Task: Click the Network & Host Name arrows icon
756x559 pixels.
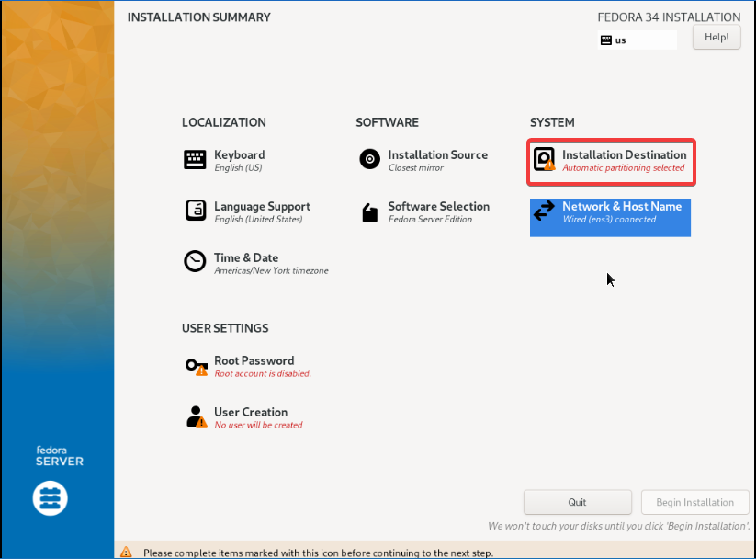Action: coord(545,211)
